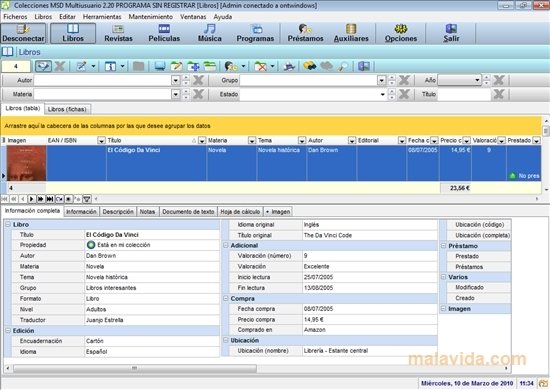Open the Título column header dropdown
Screen dimensions: 550x390
202,141
